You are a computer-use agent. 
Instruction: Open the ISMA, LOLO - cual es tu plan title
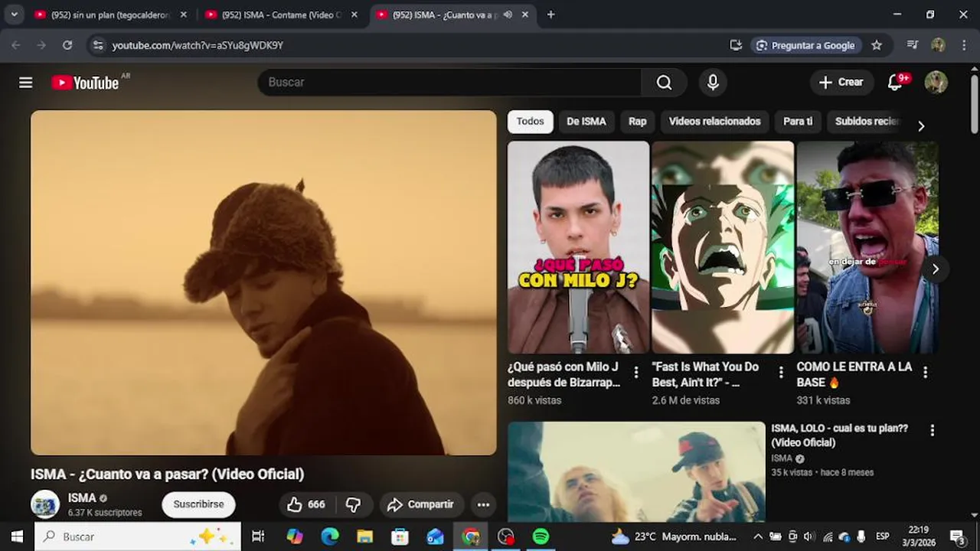tap(839, 435)
